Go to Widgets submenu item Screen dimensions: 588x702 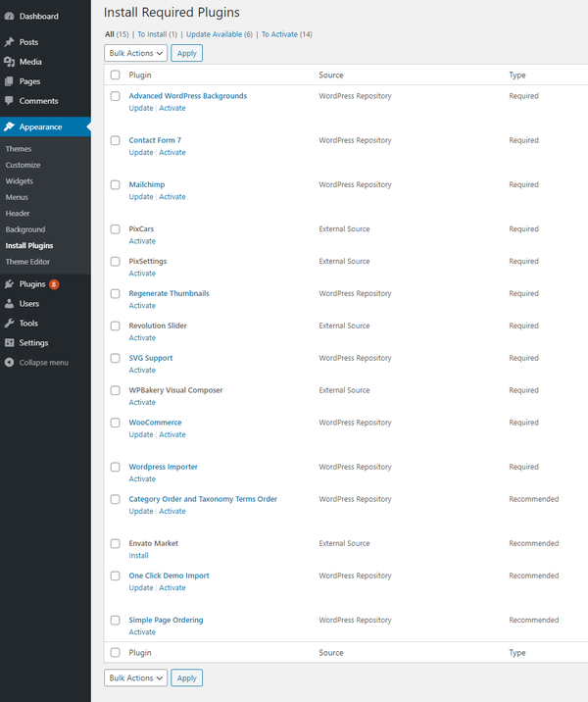(20, 180)
